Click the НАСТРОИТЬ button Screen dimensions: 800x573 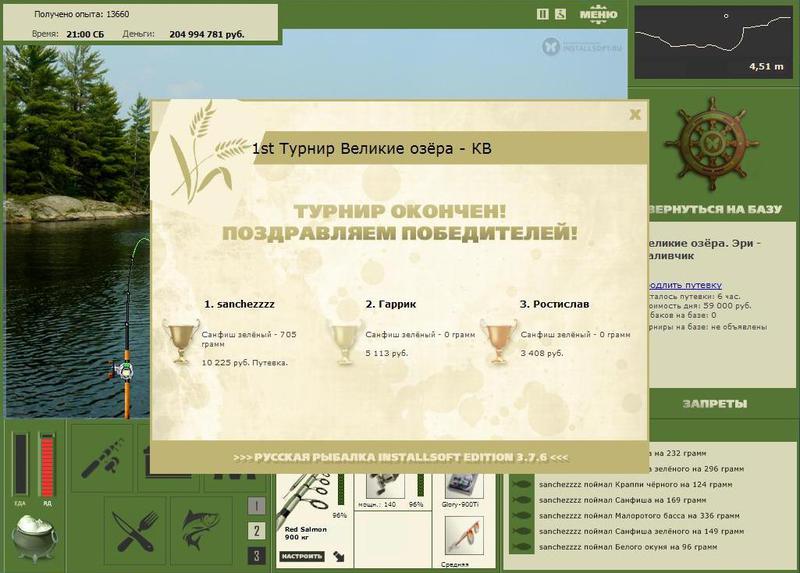[x=302, y=556]
